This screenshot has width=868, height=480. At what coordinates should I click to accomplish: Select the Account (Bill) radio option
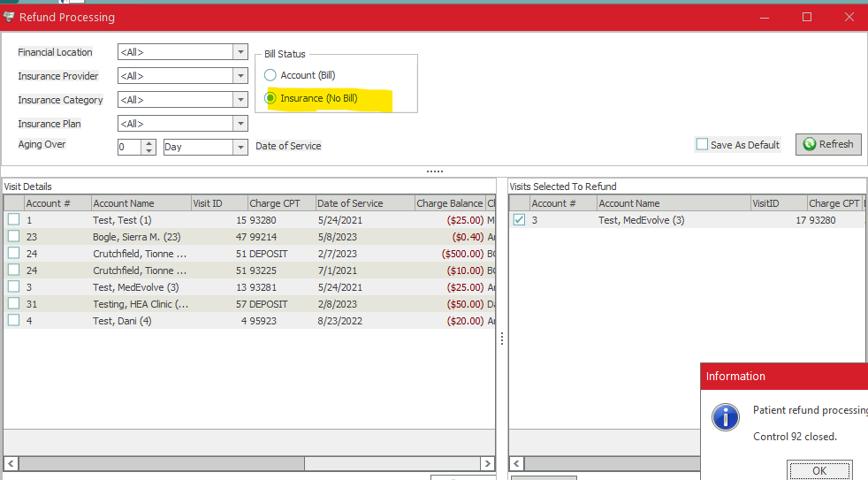click(x=270, y=75)
